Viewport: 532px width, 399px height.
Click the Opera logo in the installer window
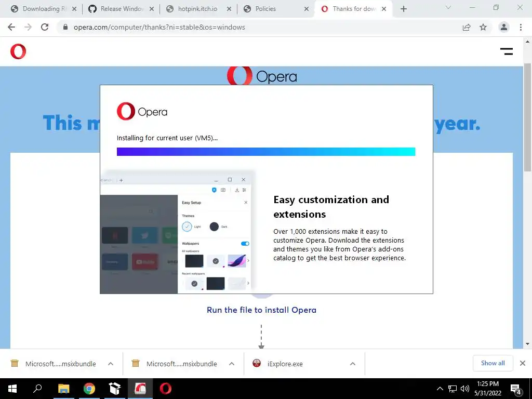[x=142, y=111]
